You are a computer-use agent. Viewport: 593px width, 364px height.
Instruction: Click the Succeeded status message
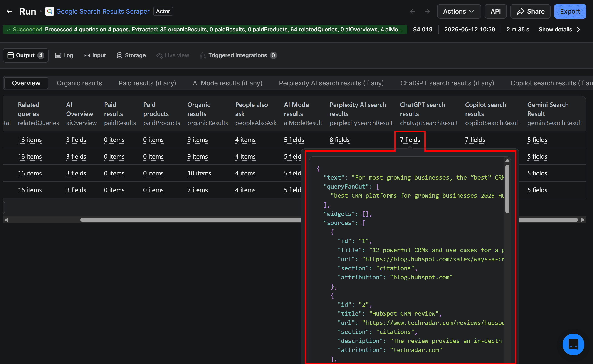pyautogui.click(x=205, y=29)
